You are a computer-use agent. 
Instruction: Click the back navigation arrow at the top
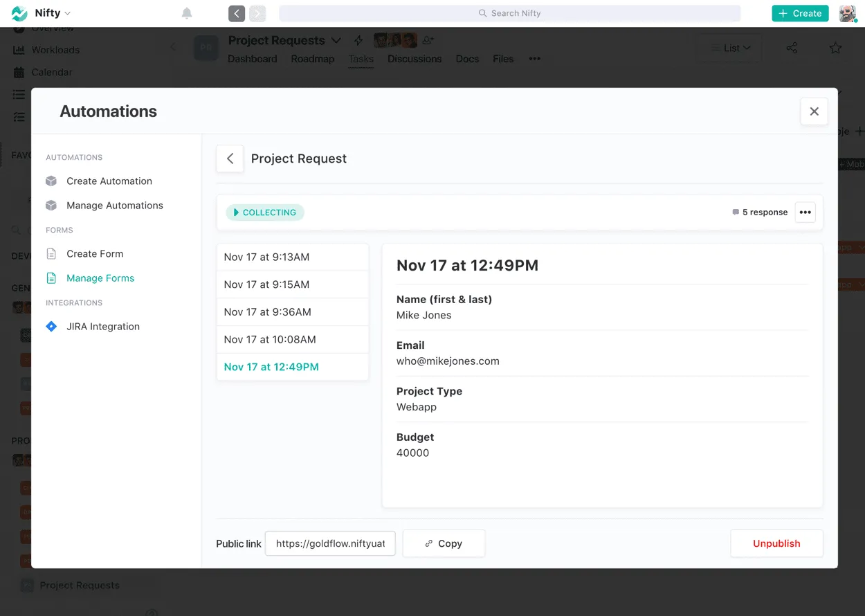click(x=236, y=12)
